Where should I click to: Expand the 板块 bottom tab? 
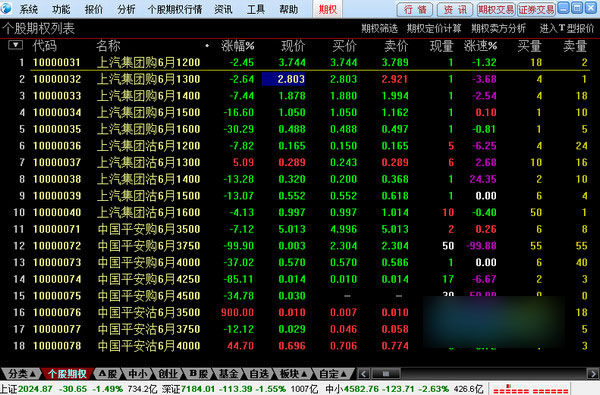click(293, 374)
